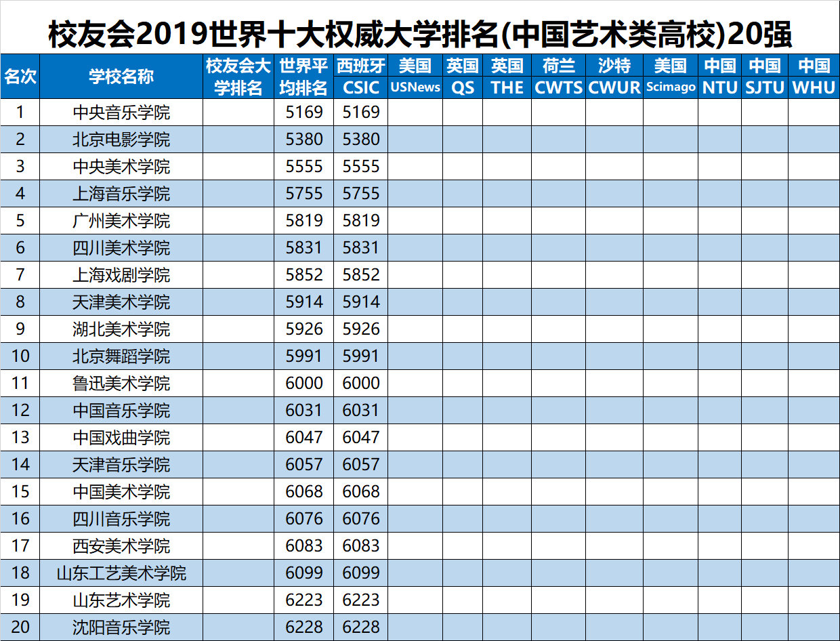Image resolution: width=840 pixels, height=641 pixels.
Task: Click 5755 under 世界平均排名
Action: point(304,194)
